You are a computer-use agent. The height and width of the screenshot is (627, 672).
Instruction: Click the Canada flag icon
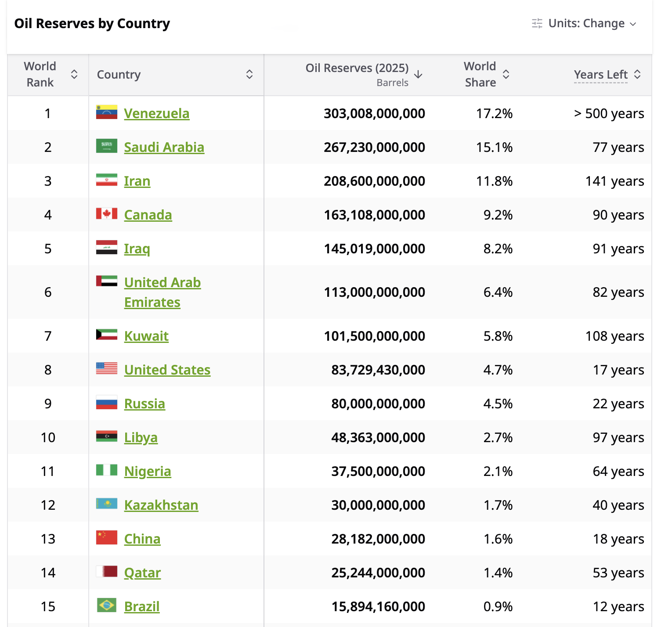(x=107, y=213)
